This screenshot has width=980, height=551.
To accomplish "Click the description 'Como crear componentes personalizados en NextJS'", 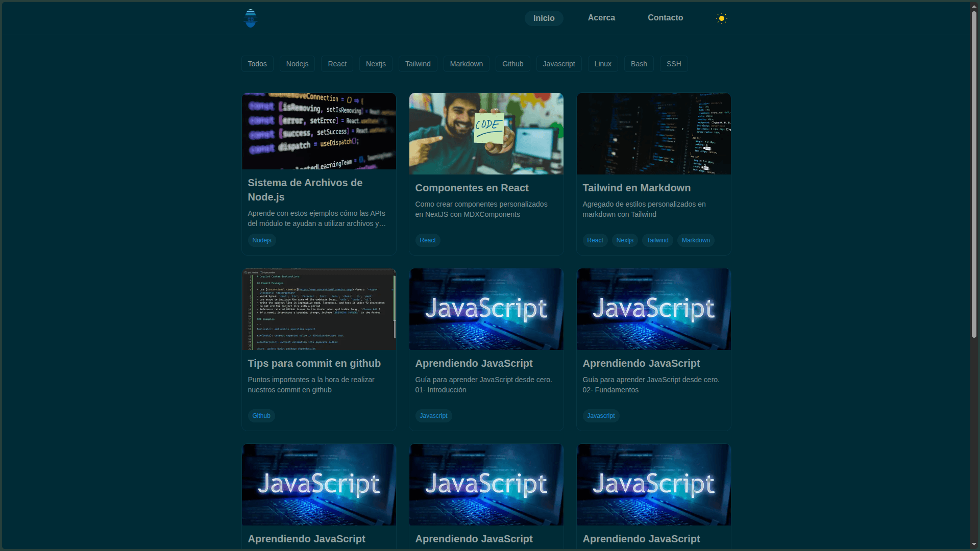I will pyautogui.click(x=481, y=209).
